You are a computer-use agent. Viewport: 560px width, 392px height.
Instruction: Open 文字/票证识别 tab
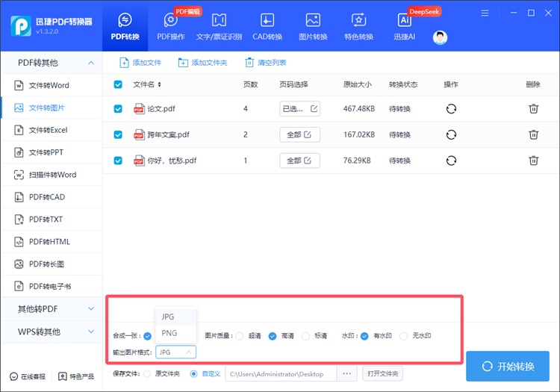pos(219,27)
